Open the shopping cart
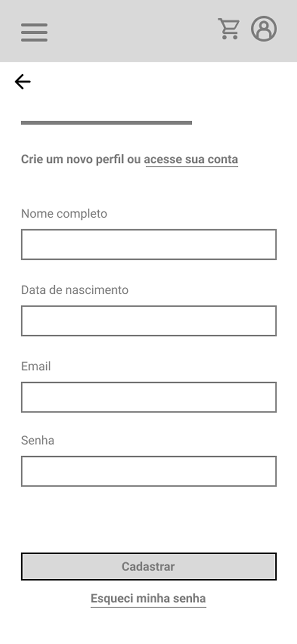 tap(229, 29)
